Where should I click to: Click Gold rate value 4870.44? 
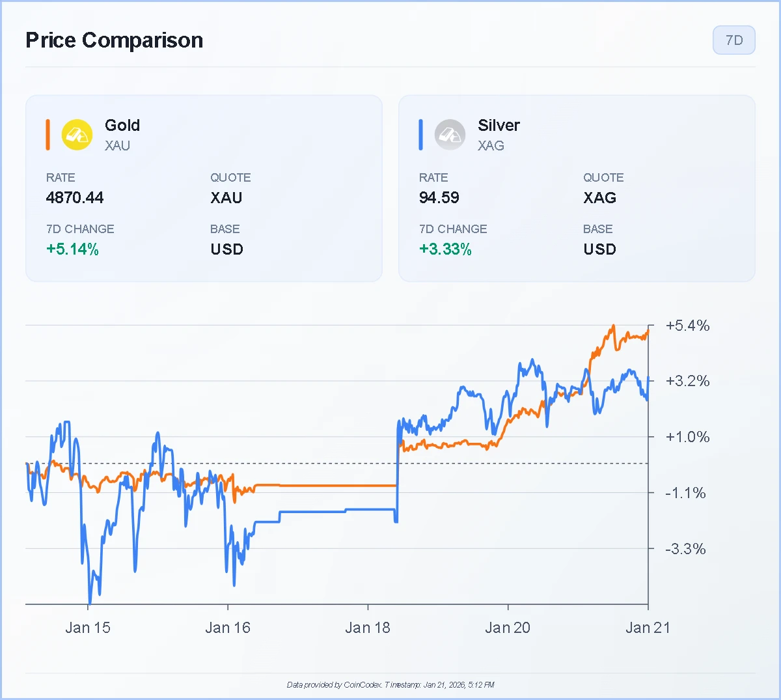click(75, 198)
